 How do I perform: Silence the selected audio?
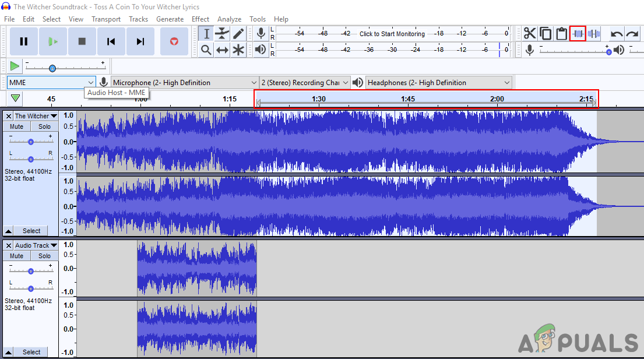594,33
